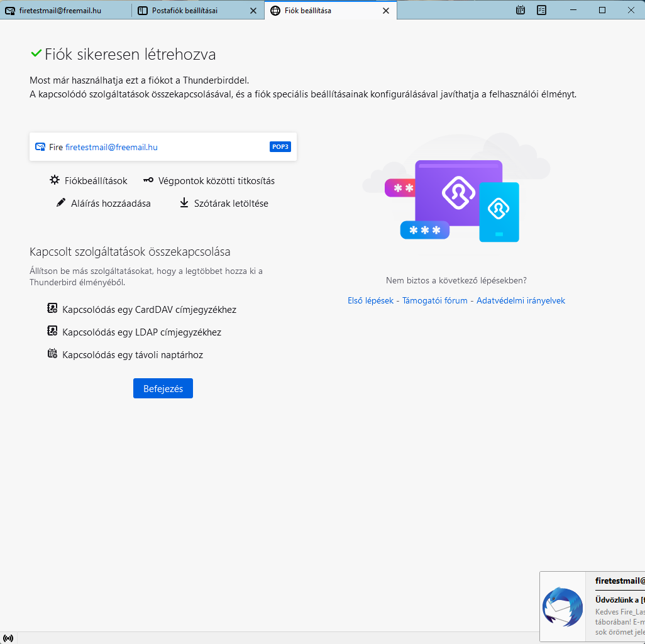Click the POP3 protocol badge
Image resolution: width=645 pixels, height=644 pixels.
point(280,147)
